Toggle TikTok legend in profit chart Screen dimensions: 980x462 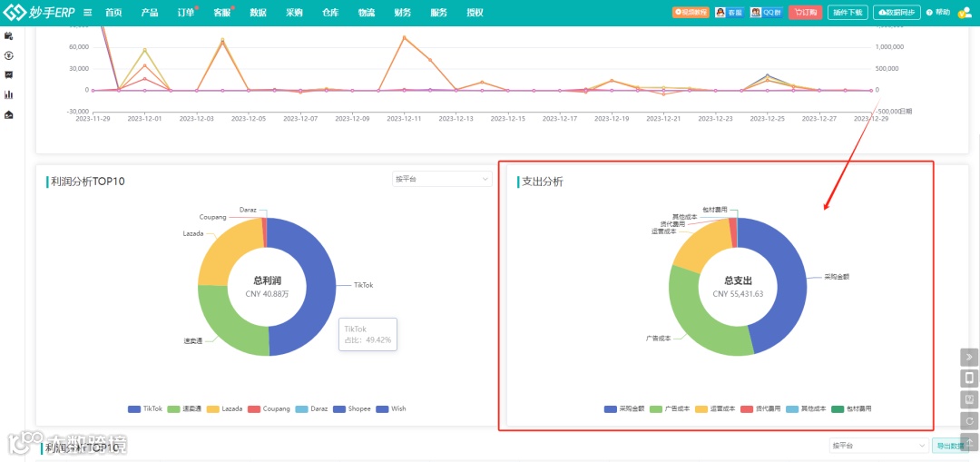tap(145, 408)
